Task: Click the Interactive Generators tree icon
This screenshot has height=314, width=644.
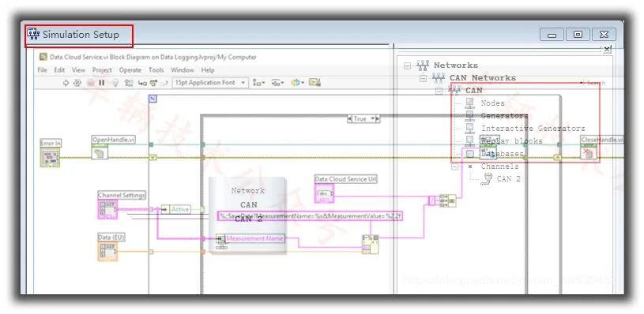Action: click(x=470, y=129)
